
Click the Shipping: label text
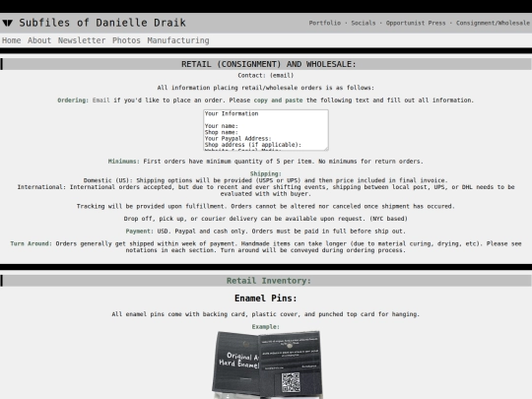pos(266,173)
